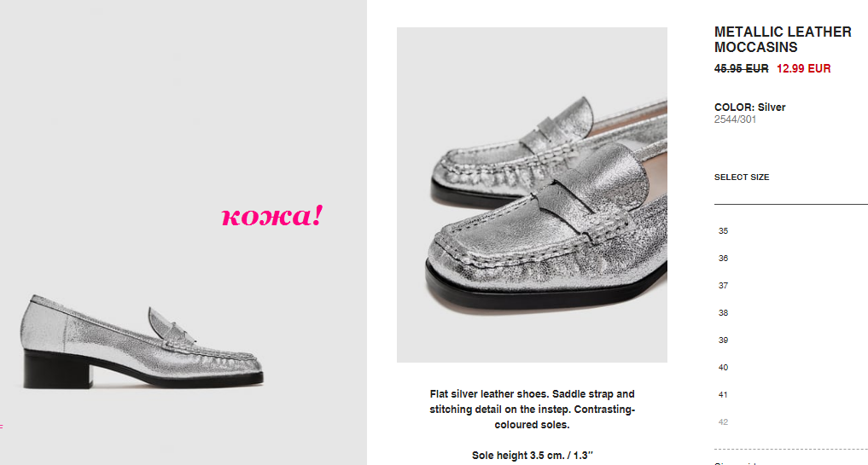Click the side-view silver loafer image
This screenshot has height=465, width=868.
click(143, 341)
